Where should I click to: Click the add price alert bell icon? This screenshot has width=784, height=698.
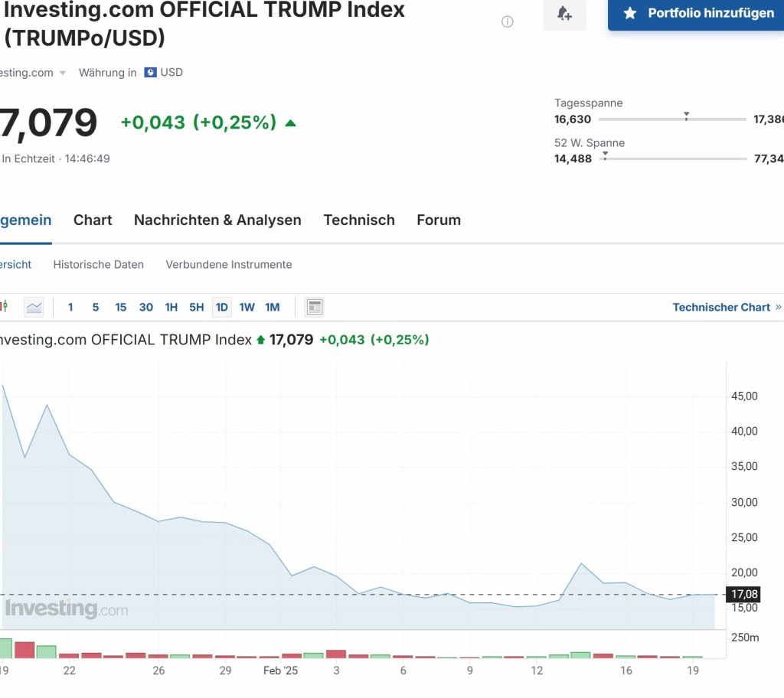click(564, 14)
